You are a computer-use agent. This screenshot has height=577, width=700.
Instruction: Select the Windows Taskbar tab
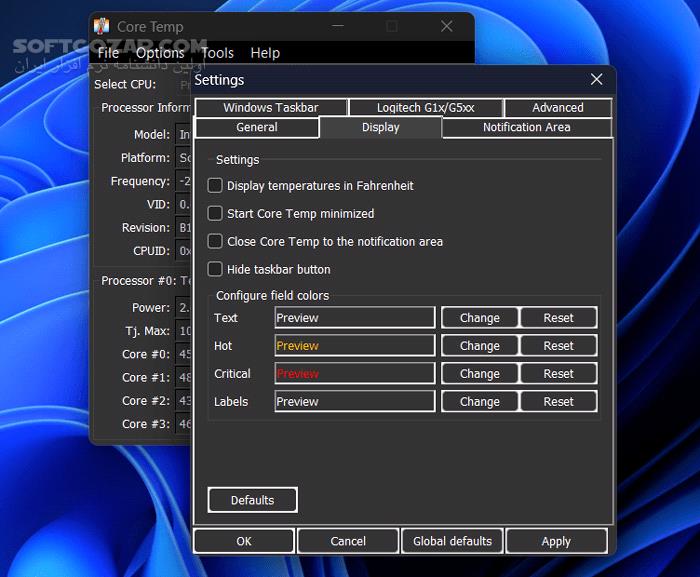271,107
